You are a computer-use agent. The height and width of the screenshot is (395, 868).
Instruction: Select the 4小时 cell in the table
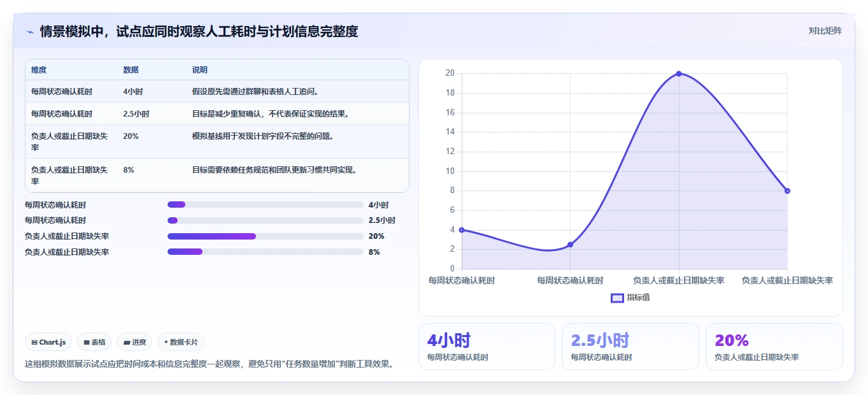134,92
